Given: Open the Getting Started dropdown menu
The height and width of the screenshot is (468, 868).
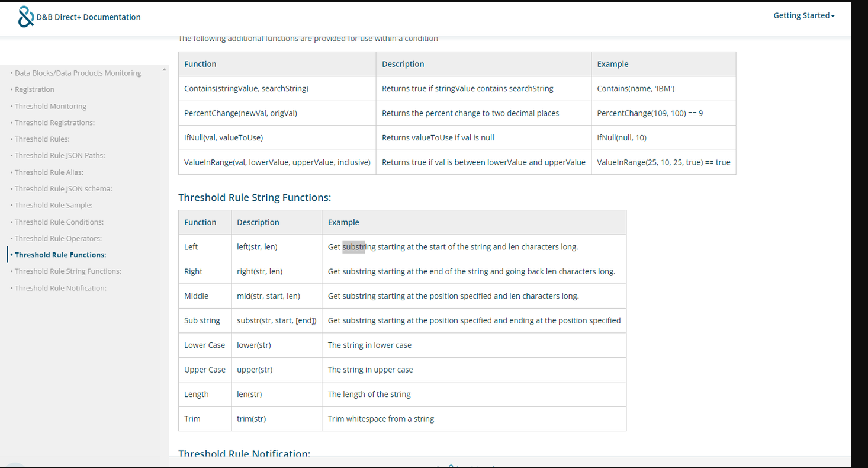Looking at the screenshot, I should coord(804,15).
